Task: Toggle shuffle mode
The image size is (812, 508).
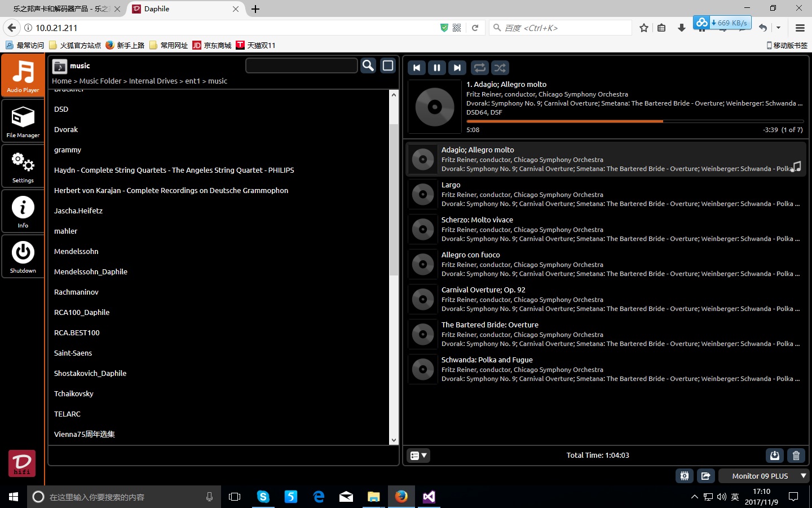Action: tap(500, 68)
